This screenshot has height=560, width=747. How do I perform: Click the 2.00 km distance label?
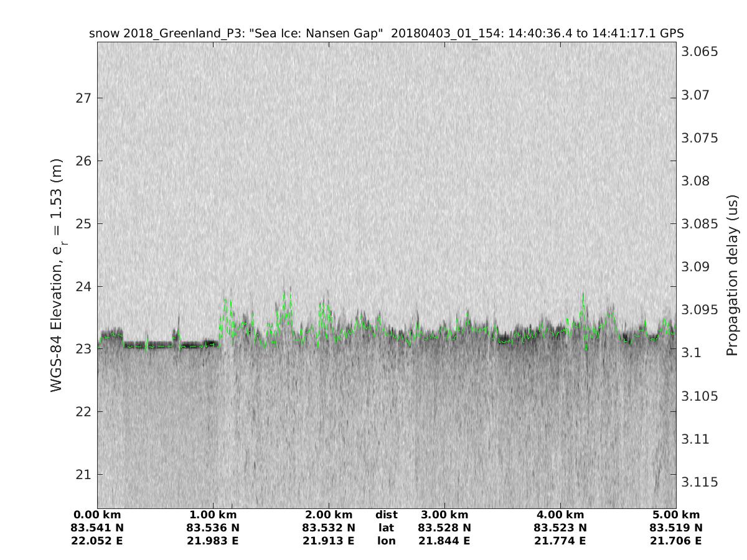point(329,515)
